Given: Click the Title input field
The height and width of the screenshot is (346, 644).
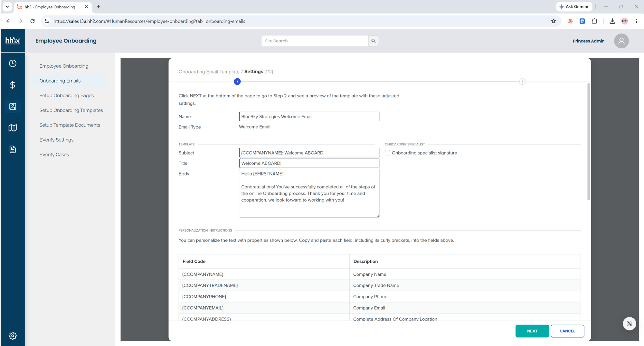Looking at the screenshot, I should pyautogui.click(x=309, y=163).
